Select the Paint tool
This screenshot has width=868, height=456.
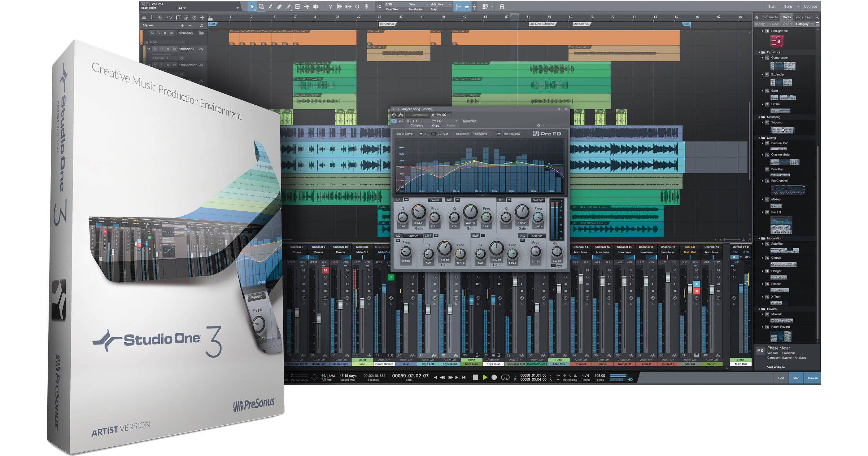coord(289,7)
